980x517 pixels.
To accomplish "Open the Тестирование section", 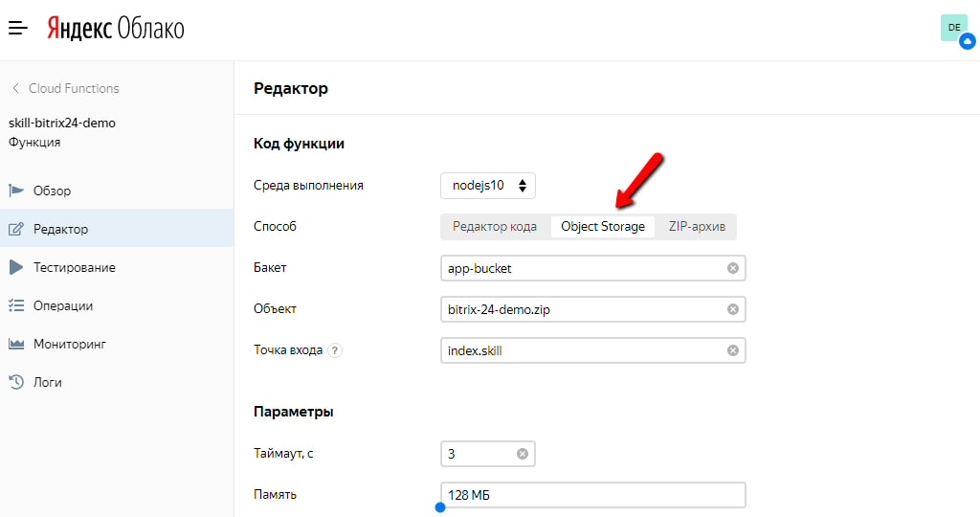I will tap(117, 267).
